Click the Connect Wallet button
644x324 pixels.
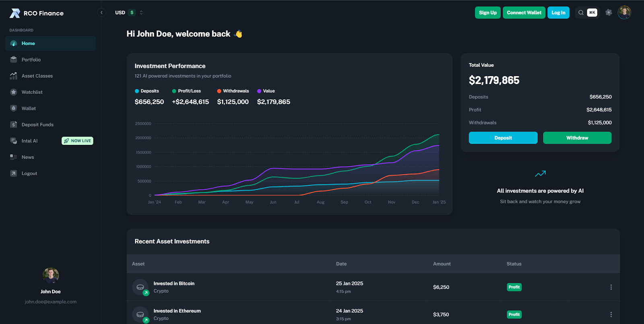(x=524, y=12)
